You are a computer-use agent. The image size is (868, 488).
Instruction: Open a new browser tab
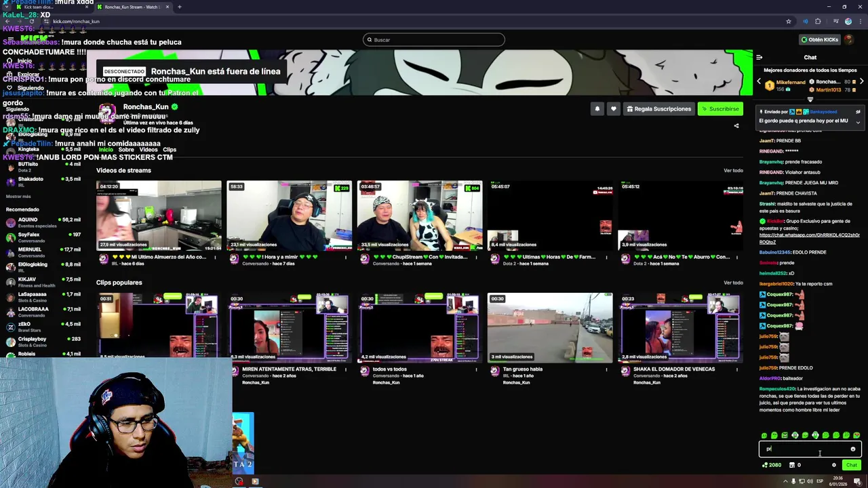pos(180,7)
